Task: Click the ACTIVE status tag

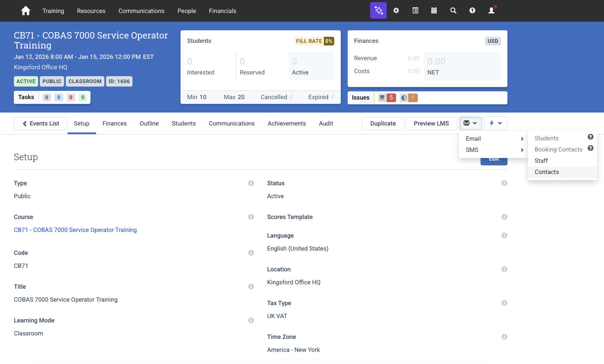Action: [x=26, y=81]
